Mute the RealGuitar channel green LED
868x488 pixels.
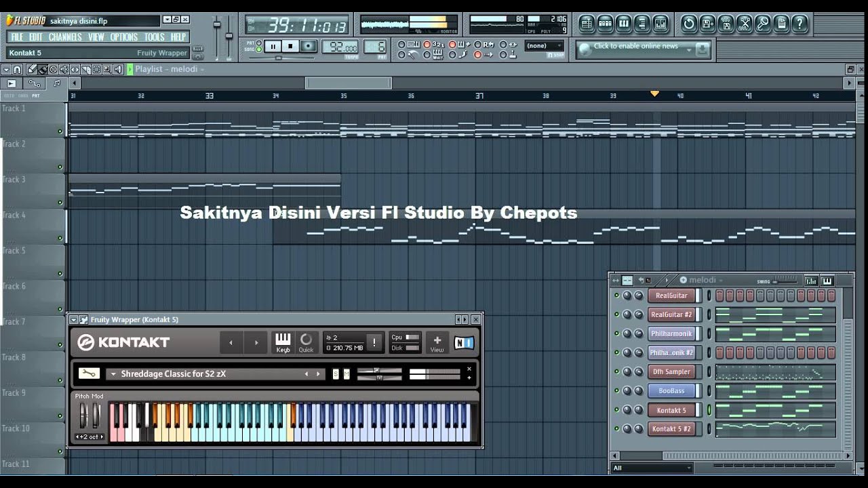click(616, 296)
